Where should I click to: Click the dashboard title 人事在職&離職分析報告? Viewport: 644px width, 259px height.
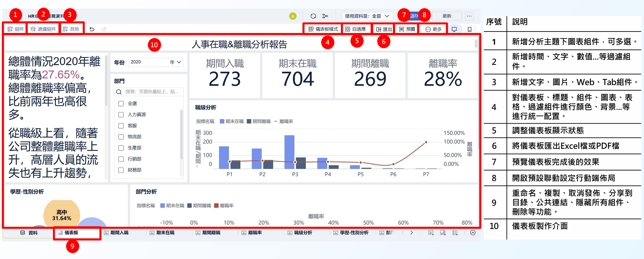pos(239,44)
